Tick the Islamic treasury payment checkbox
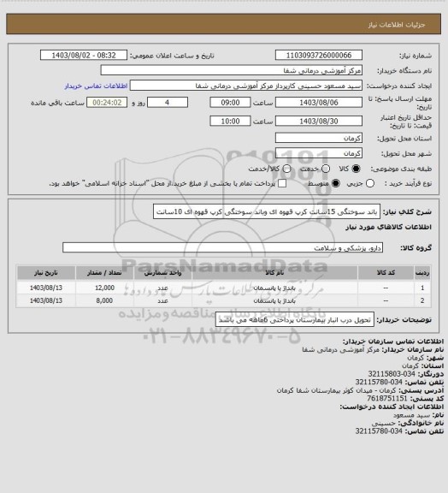Screen dimensions: 448x493 282,183
